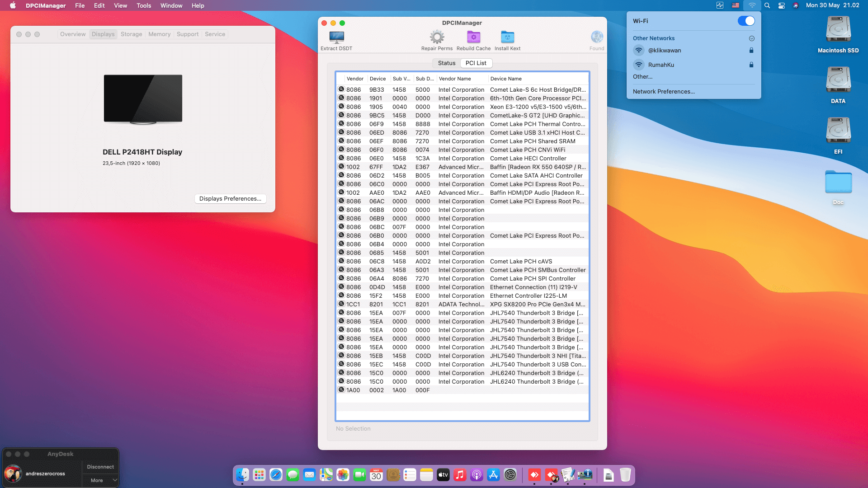Click the Repair Perms gear icon
This screenshot has width=868, height=488.
pos(437,38)
